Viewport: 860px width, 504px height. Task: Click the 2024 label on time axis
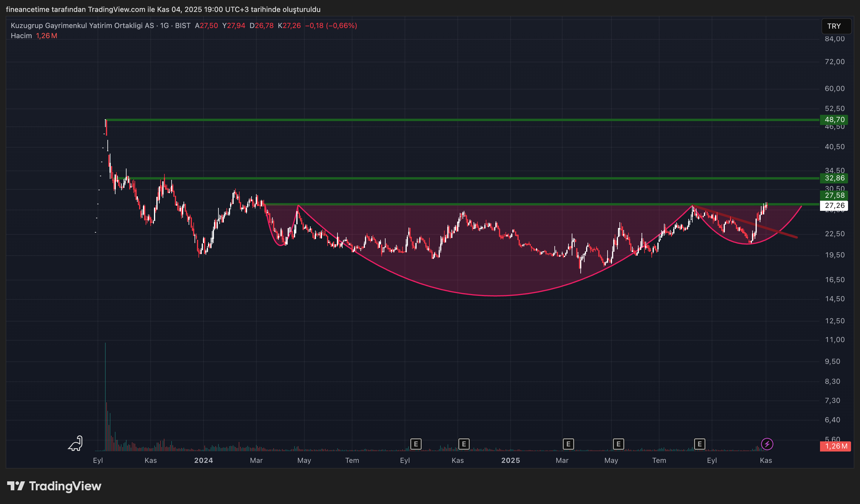point(204,460)
